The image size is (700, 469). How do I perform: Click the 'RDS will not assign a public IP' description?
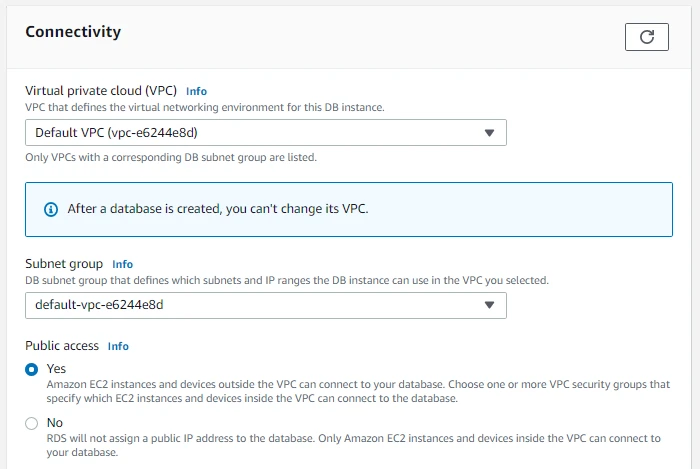tap(353, 445)
